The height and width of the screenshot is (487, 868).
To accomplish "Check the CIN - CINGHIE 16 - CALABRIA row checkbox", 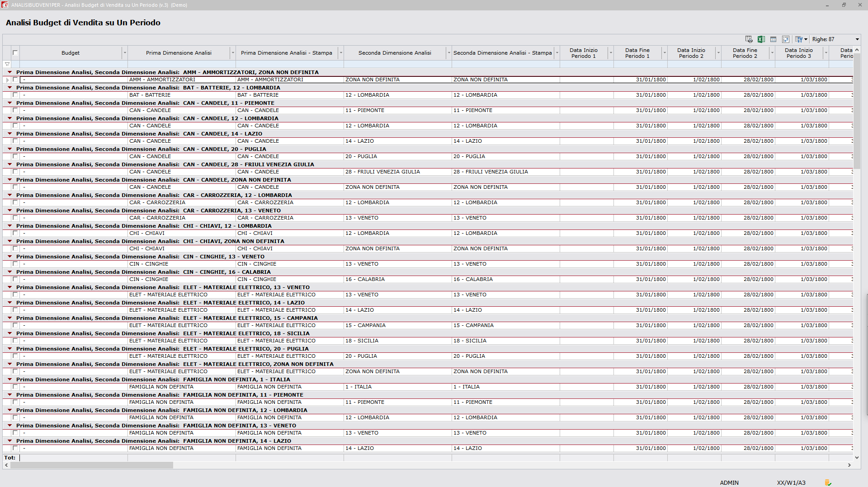I will point(15,279).
